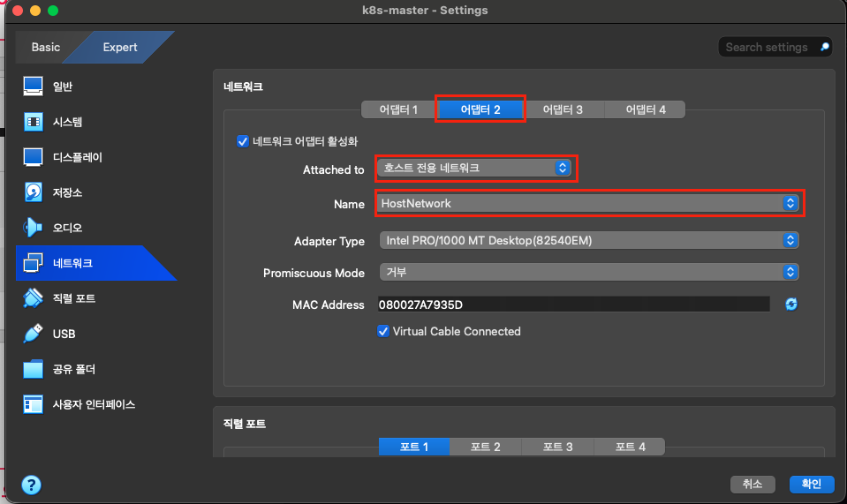Select serial 포트 3 tab
This screenshot has width=847, height=504.
tap(557, 447)
